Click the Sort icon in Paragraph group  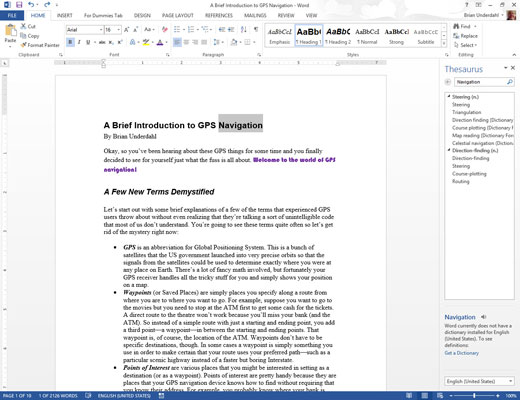tap(244, 30)
